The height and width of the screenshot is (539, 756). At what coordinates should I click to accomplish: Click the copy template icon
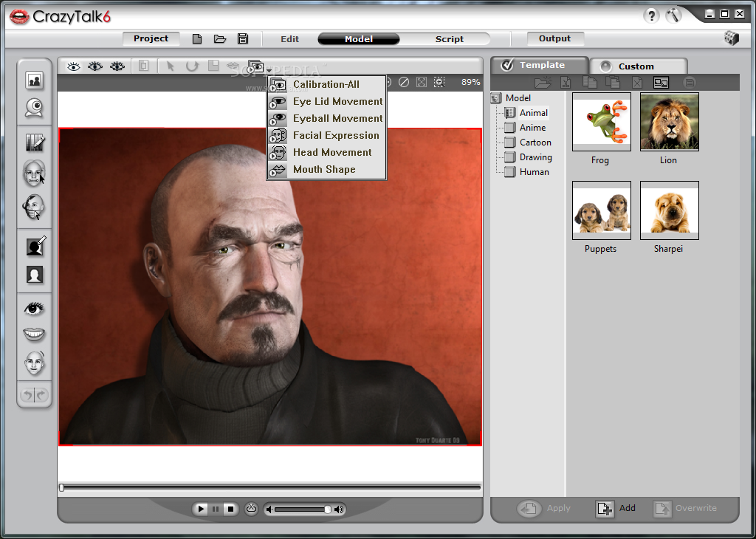pyautogui.click(x=589, y=83)
